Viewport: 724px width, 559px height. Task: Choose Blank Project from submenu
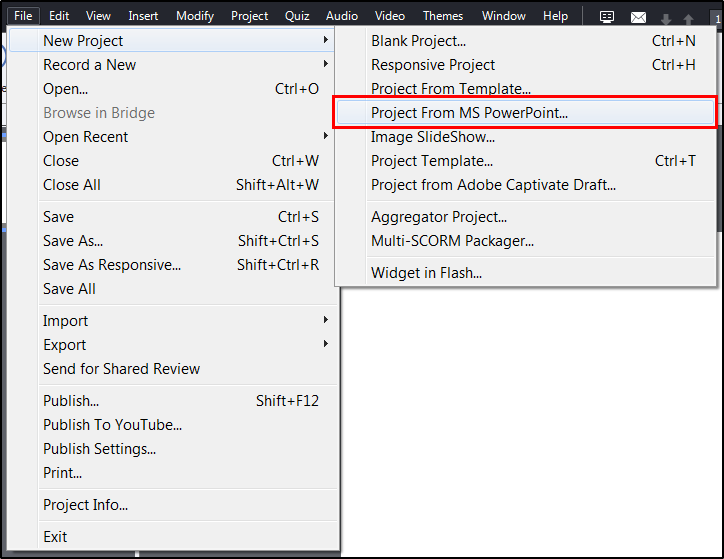(x=418, y=40)
